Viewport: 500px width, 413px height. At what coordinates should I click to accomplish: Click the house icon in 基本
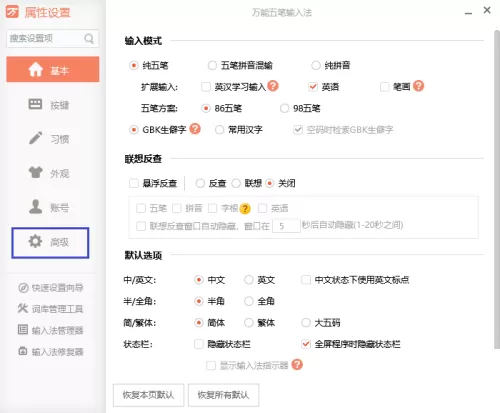[x=36, y=70]
